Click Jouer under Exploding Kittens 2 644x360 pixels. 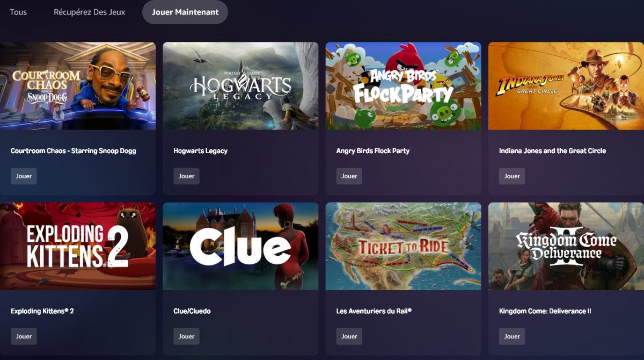click(x=24, y=336)
